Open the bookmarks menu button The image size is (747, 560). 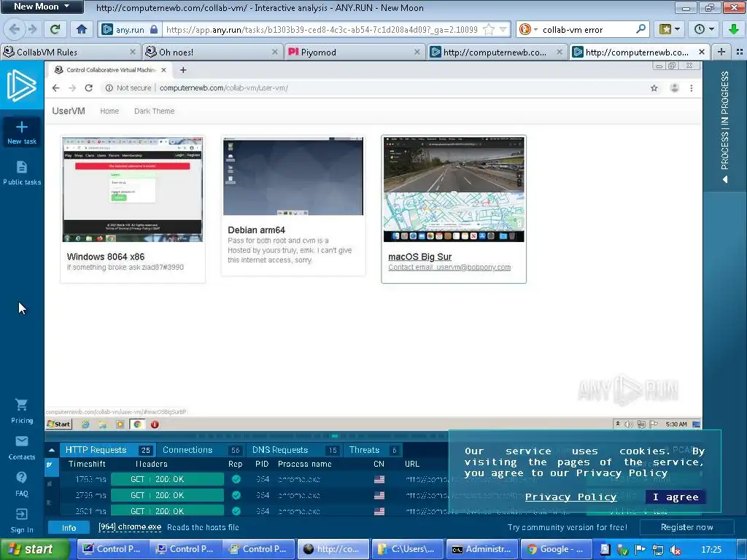(670, 29)
